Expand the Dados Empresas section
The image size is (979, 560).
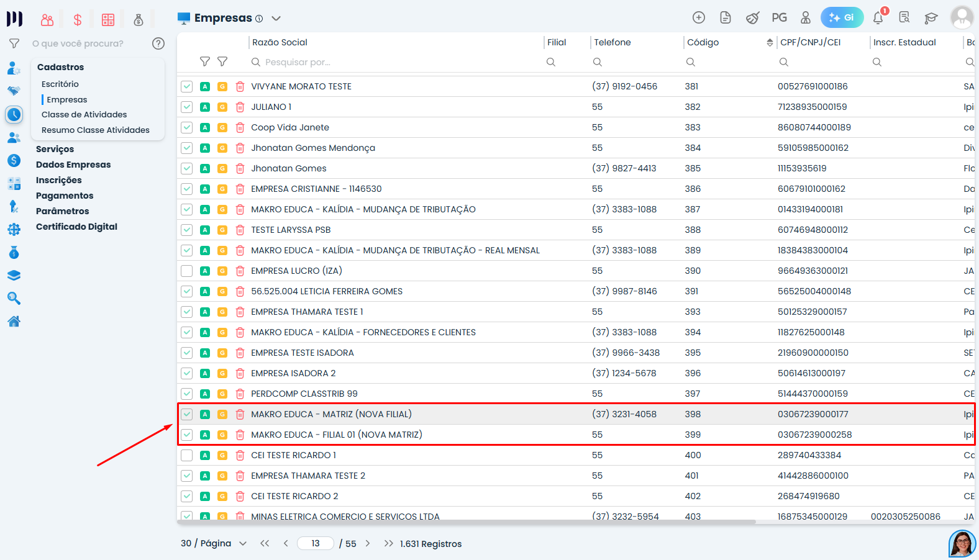click(x=73, y=165)
